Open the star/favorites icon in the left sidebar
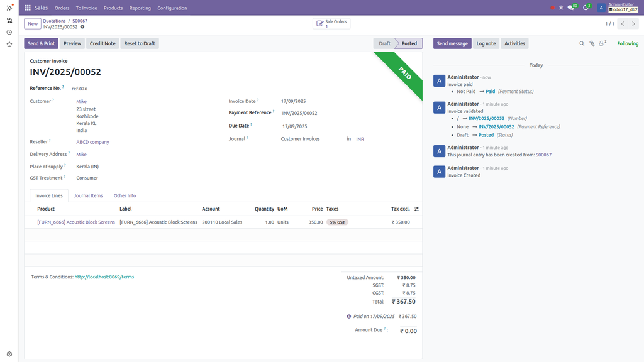644x362 pixels. (x=9, y=44)
